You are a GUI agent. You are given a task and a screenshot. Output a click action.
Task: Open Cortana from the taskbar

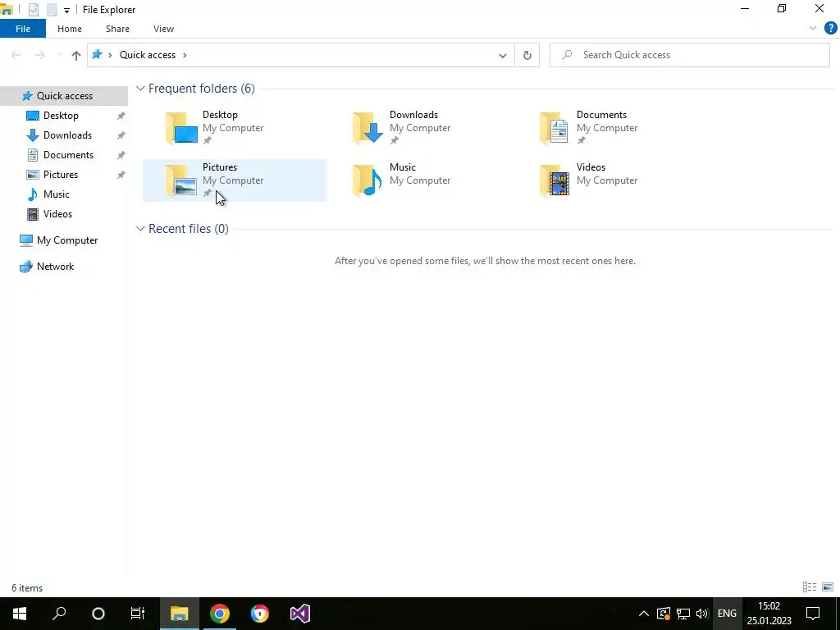[x=98, y=614]
